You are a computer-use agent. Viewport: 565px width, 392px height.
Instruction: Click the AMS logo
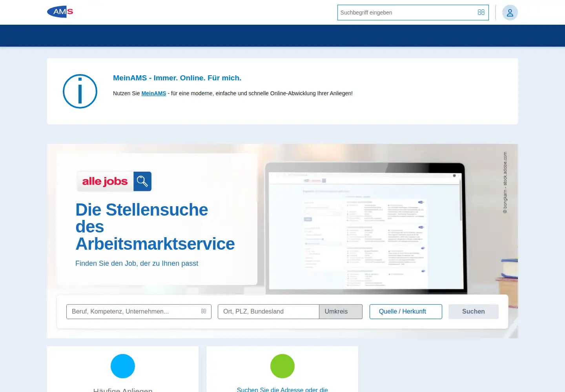(x=60, y=12)
